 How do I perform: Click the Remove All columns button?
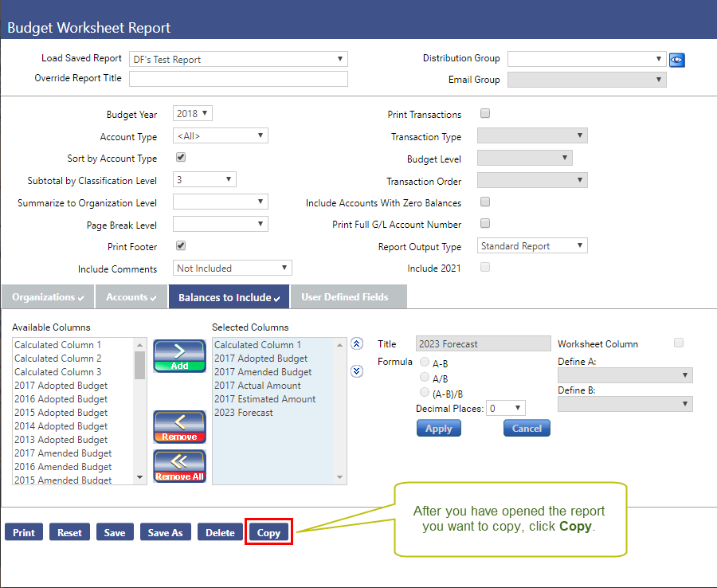click(179, 466)
